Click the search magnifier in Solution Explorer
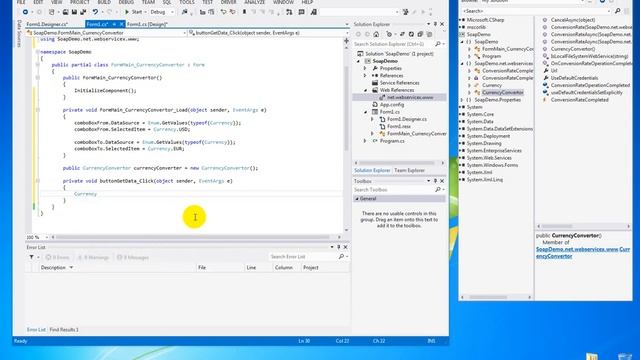Screen dimensions: 640x360 tap(438, 44)
